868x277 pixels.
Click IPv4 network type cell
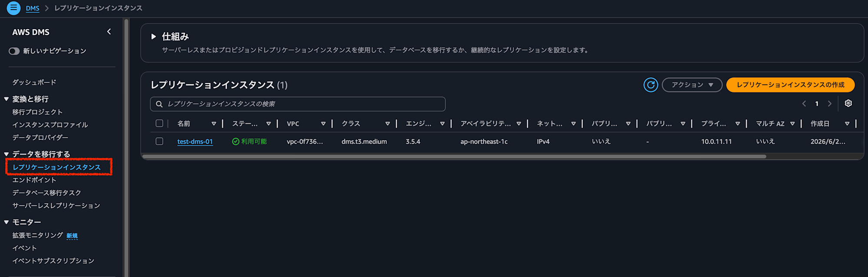[543, 142]
